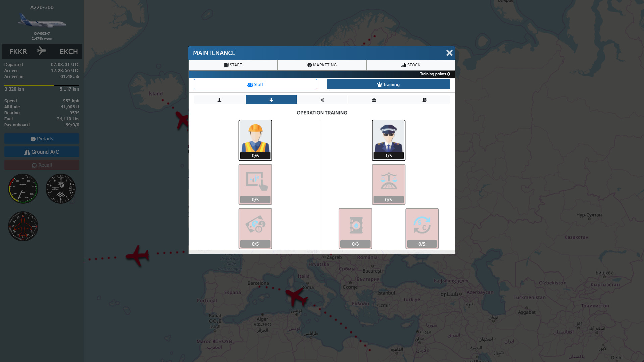Viewport: 644px width, 362px height.
Task: Open the bank building training category
Action: pos(373,99)
